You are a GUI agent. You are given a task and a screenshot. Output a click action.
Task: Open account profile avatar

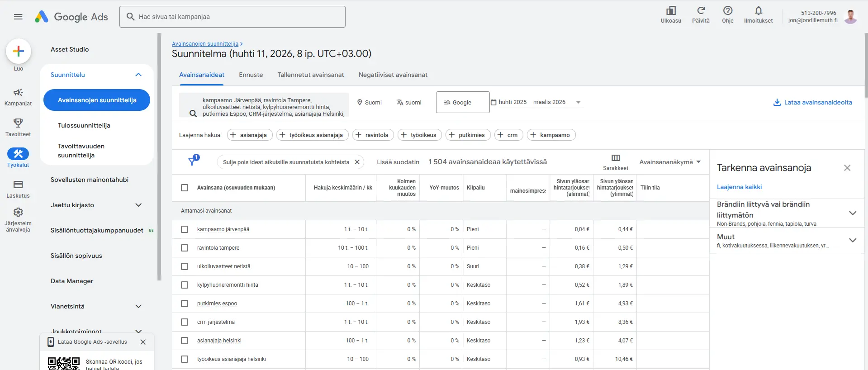click(850, 17)
